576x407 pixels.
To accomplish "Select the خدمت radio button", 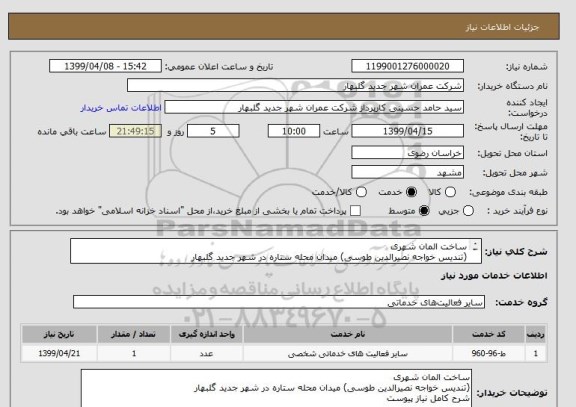I will point(411,192).
